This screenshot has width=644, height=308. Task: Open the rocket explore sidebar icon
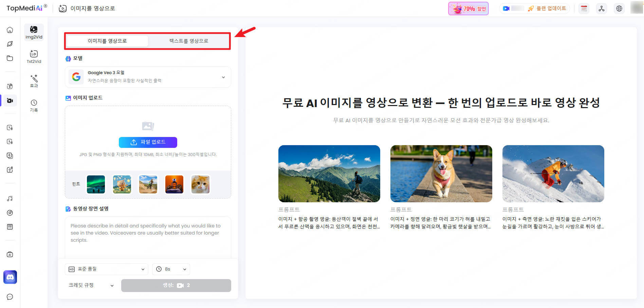point(10,44)
